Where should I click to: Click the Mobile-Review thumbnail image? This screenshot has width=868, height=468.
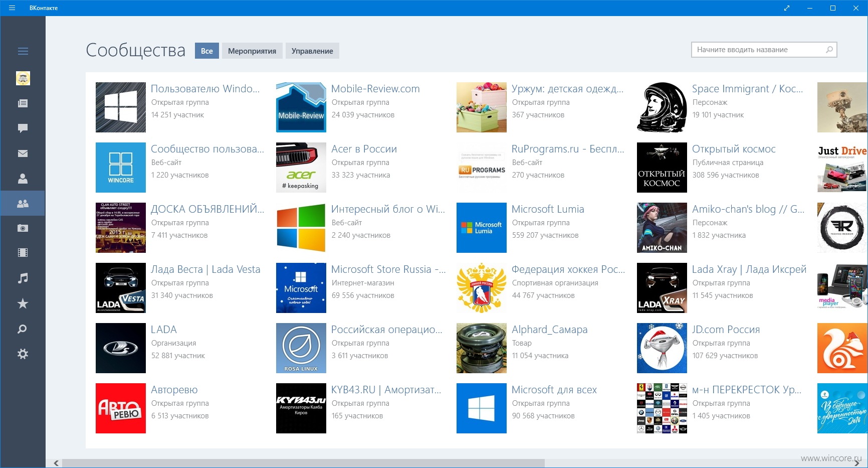click(301, 107)
